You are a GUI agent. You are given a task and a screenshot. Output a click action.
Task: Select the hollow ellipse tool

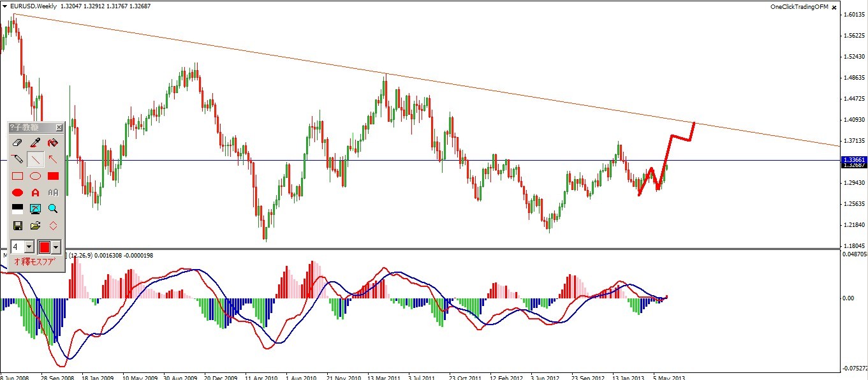tap(36, 176)
